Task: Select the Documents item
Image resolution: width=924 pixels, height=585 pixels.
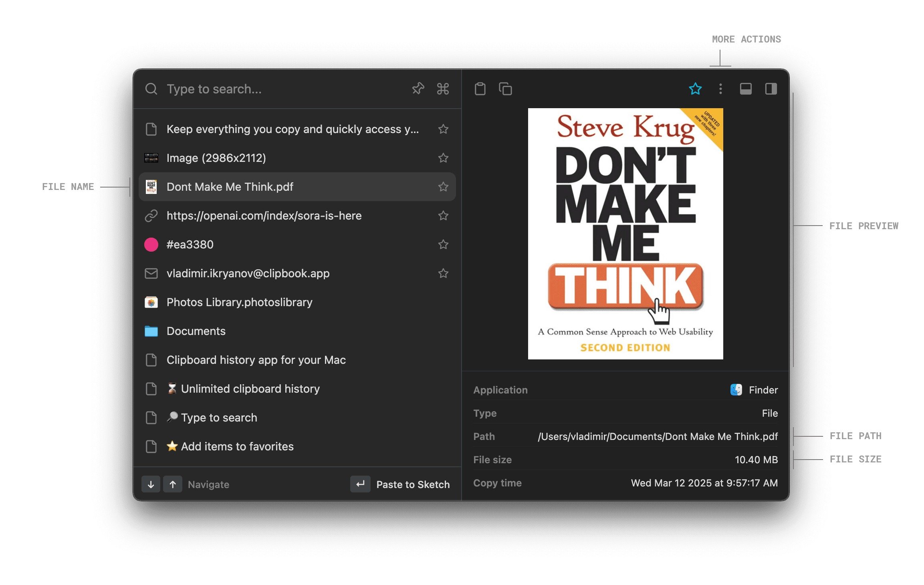Action: pyautogui.click(x=297, y=331)
